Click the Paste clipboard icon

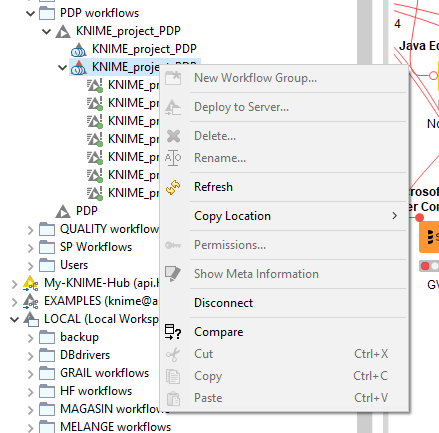point(173,399)
